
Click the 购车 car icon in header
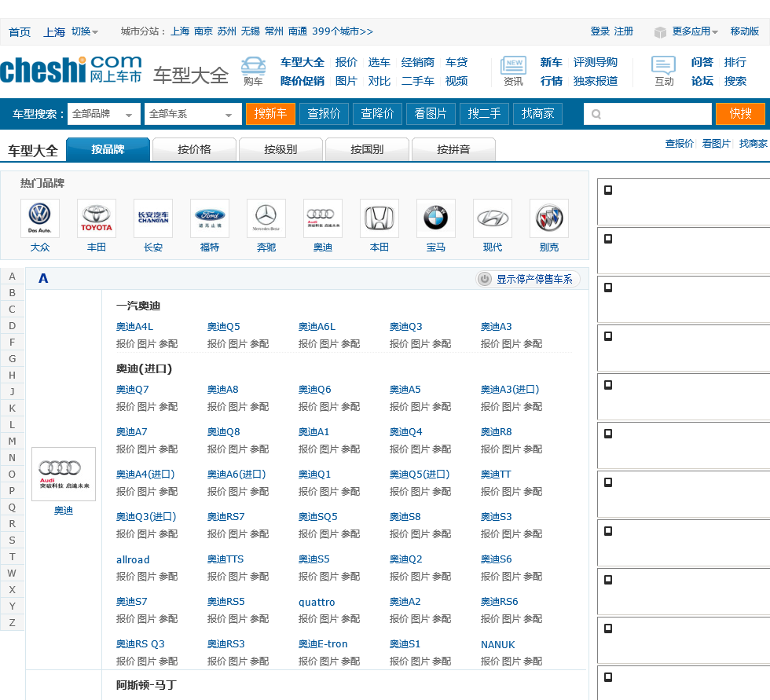[x=253, y=66]
